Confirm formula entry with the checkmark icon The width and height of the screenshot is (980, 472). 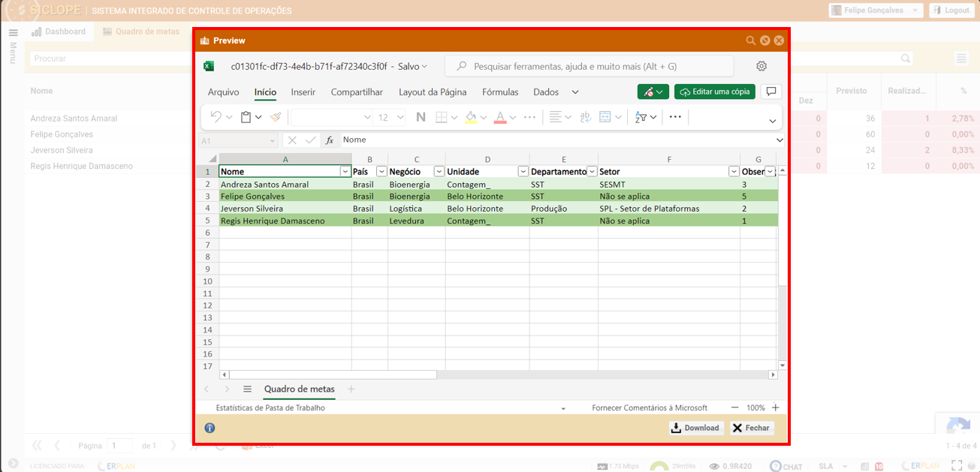pos(311,140)
